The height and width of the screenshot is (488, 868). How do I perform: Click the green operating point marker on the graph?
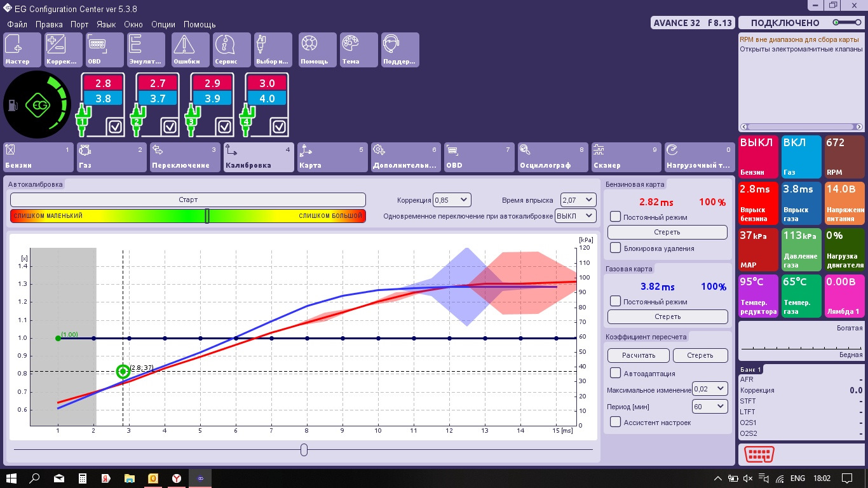[123, 371]
